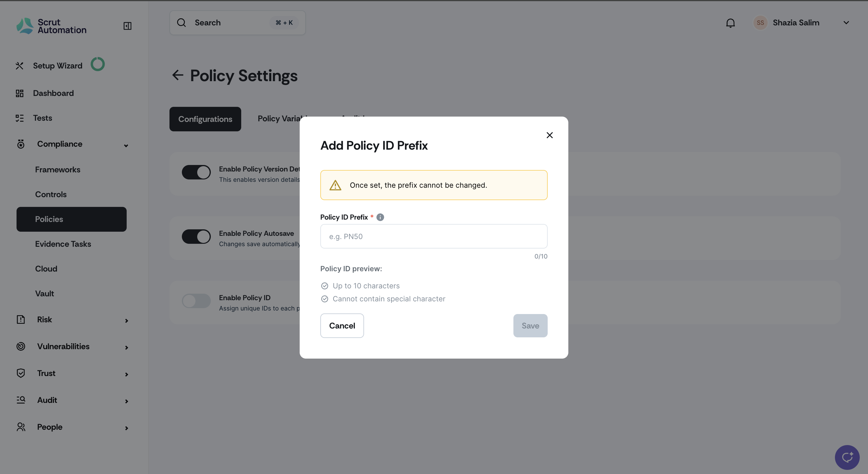
Task: Collapse the sidebar panel icon
Action: point(127,26)
